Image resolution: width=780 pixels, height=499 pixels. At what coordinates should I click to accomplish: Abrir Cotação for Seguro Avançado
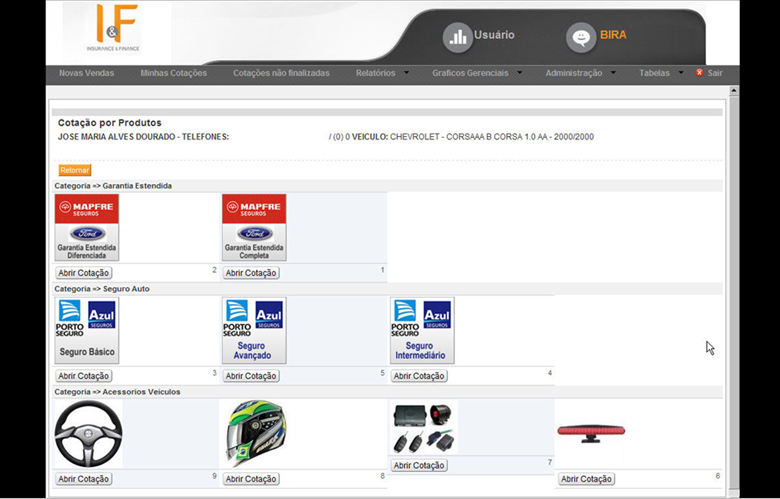[x=251, y=376]
